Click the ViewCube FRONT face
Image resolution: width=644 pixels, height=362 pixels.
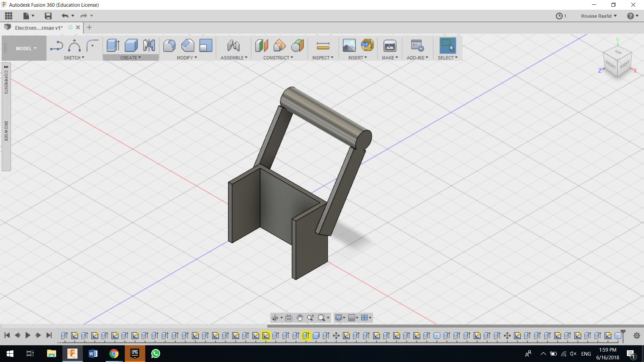pos(610,64)
